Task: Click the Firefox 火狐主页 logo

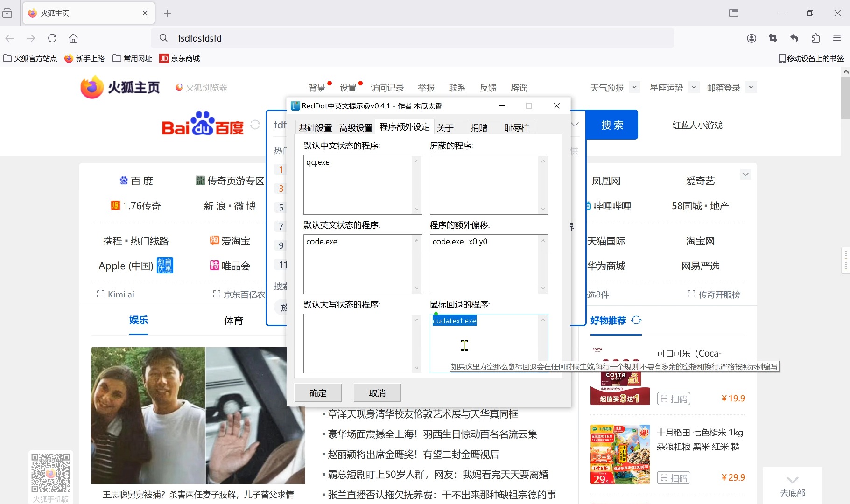Action: point(120,87)
